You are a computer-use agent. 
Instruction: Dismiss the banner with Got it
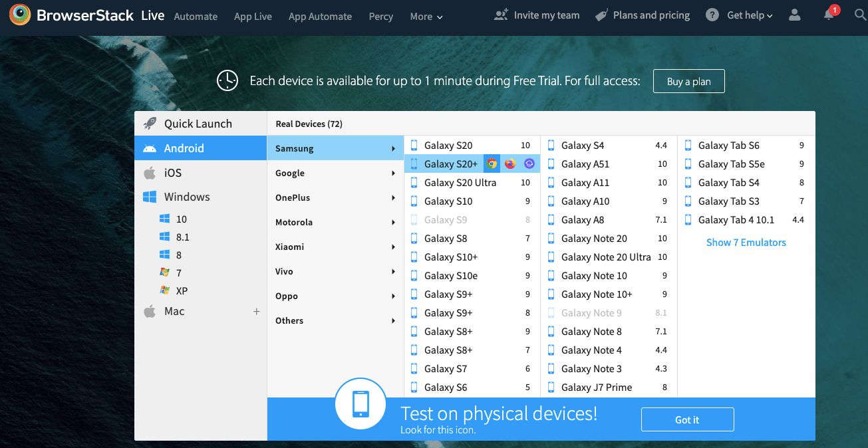[687, 419]
